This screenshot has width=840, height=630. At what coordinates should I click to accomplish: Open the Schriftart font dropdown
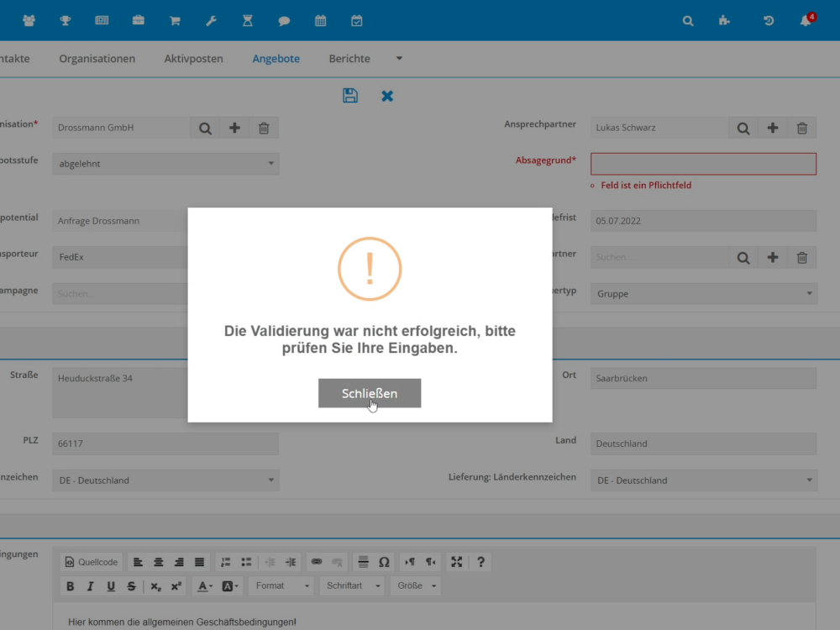pos(351,586)
